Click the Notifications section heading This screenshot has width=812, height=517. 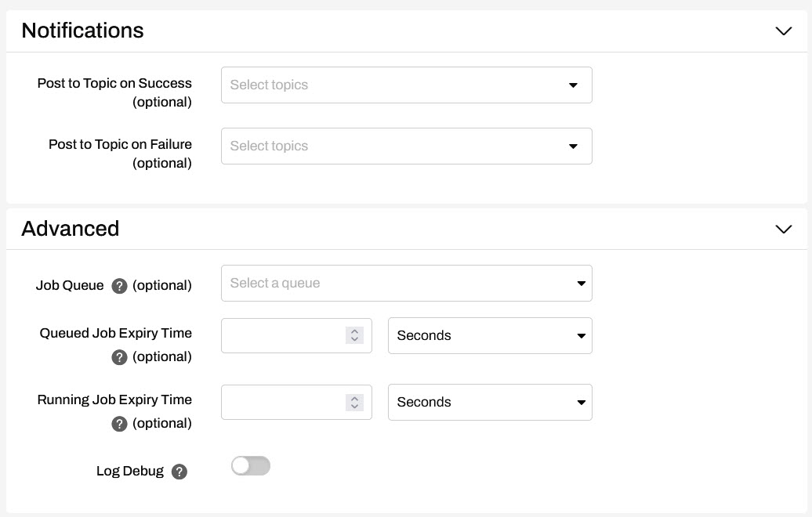(x=83, y=31)
